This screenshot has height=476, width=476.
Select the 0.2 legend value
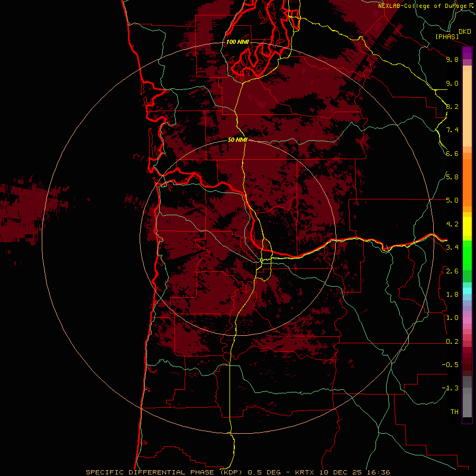(x=452, y=342)
